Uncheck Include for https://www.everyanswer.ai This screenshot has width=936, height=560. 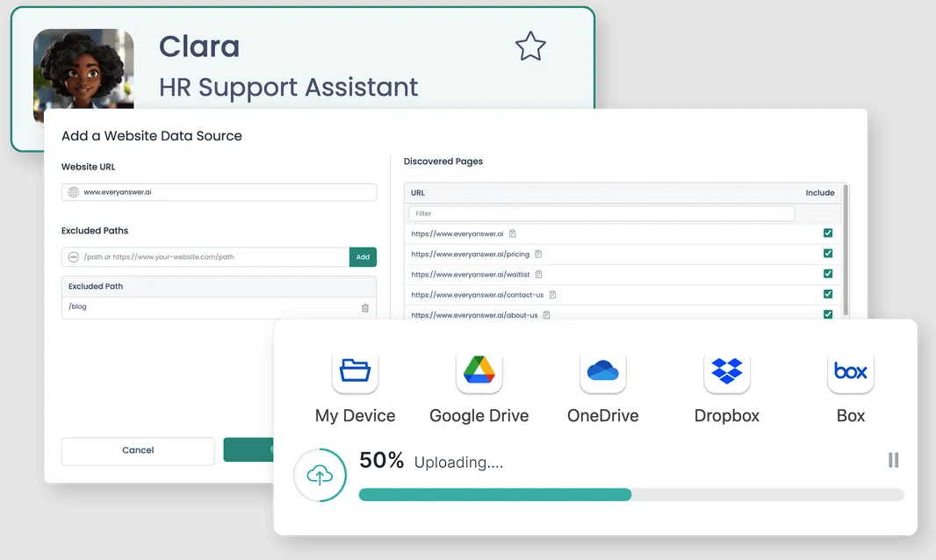[827, 233]
